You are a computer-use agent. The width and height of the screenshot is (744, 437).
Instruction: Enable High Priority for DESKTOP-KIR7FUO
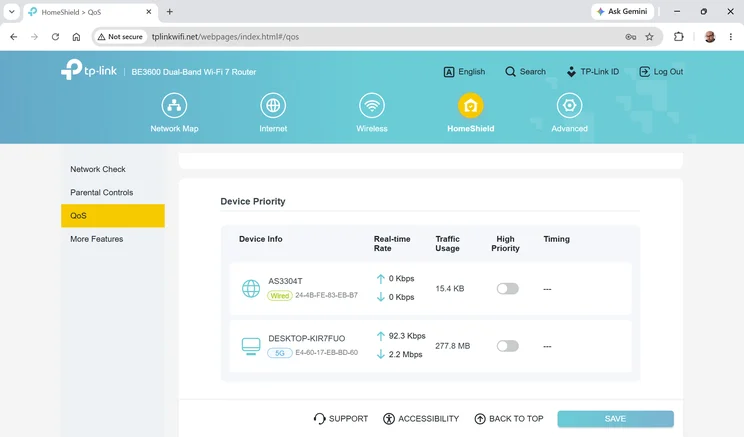507,346
